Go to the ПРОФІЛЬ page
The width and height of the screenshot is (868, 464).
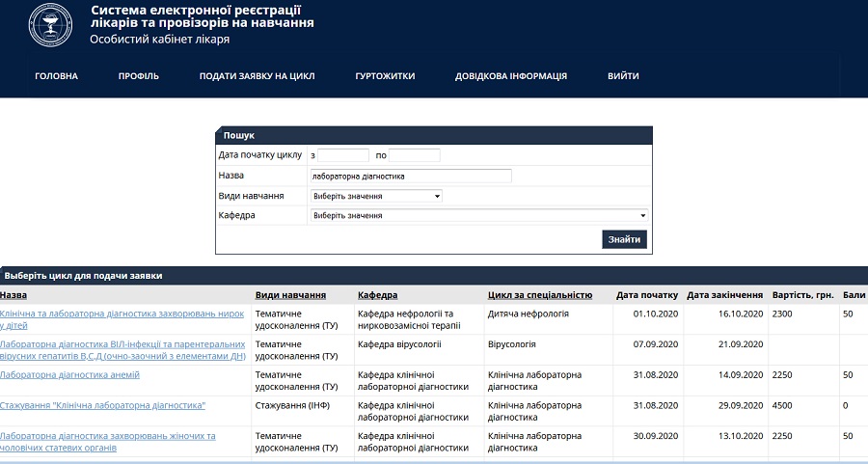[138, 76]
